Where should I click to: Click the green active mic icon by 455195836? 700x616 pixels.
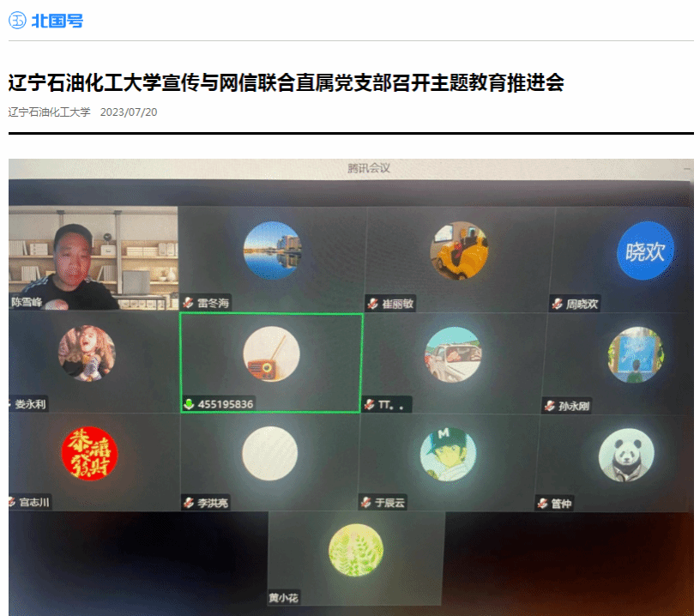click(189, 404)
